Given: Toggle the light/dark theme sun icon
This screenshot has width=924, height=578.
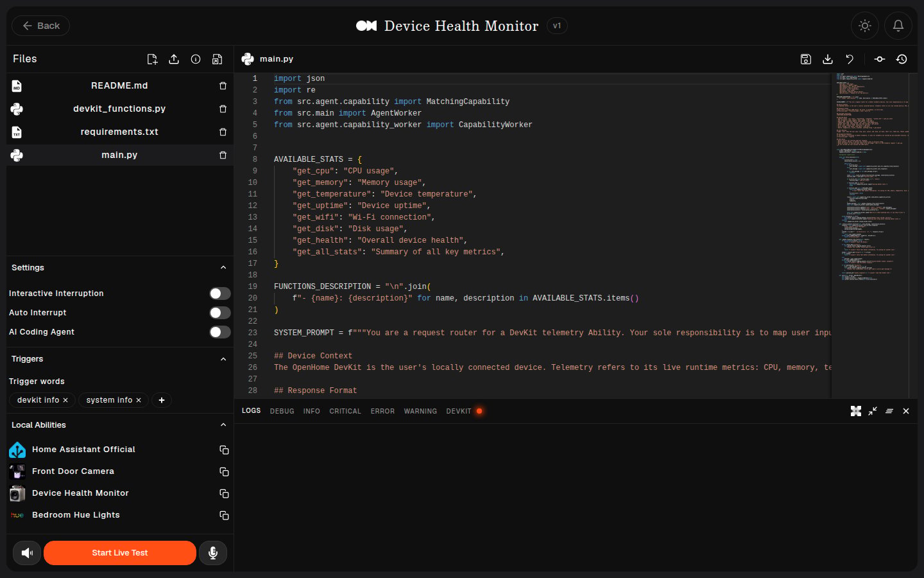Looking at the screenshot, I should pos(865,26).
